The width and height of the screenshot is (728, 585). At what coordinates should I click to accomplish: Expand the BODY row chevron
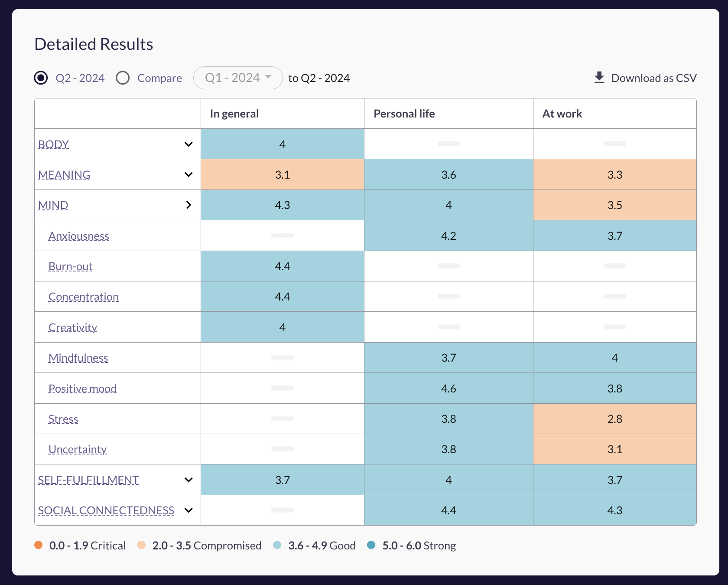tap(188, 144)
